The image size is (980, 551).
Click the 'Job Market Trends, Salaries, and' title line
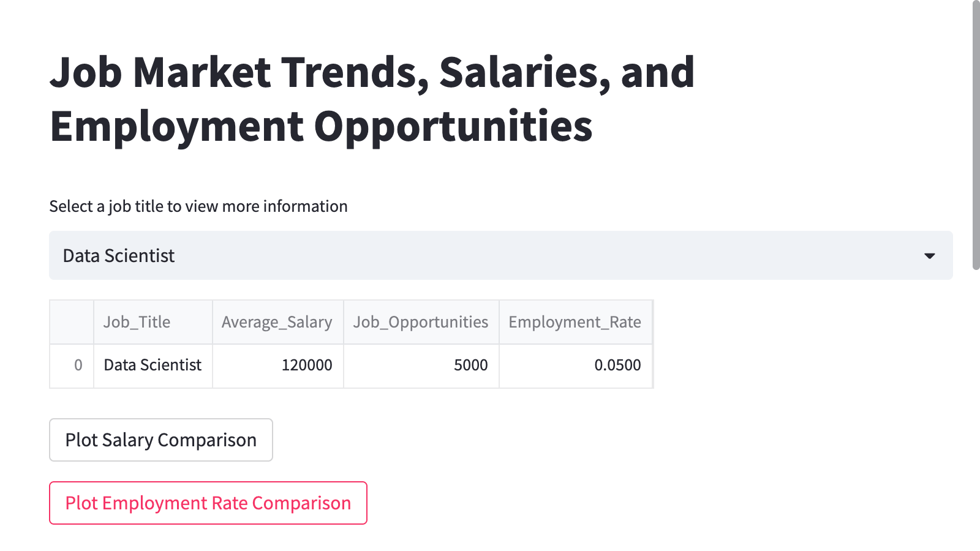(372, 72)
